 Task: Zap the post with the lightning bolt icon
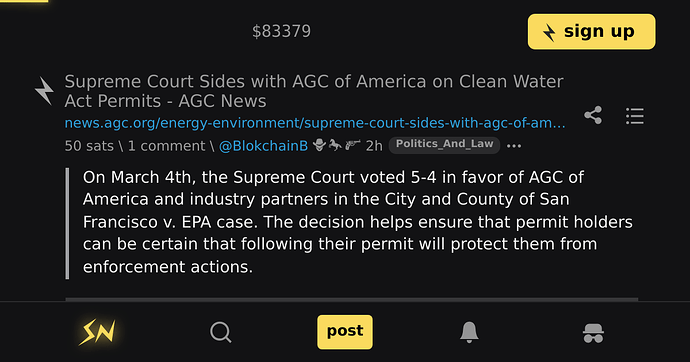tap(44, 91)
